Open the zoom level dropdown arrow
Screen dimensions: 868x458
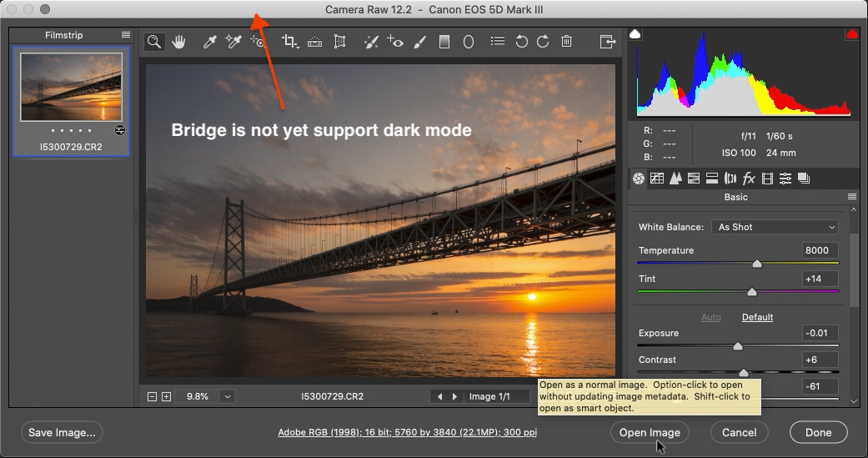(227, 396)
